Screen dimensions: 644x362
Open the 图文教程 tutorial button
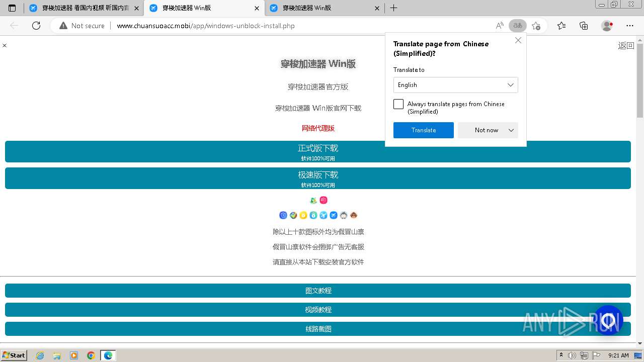coord(318,291)
